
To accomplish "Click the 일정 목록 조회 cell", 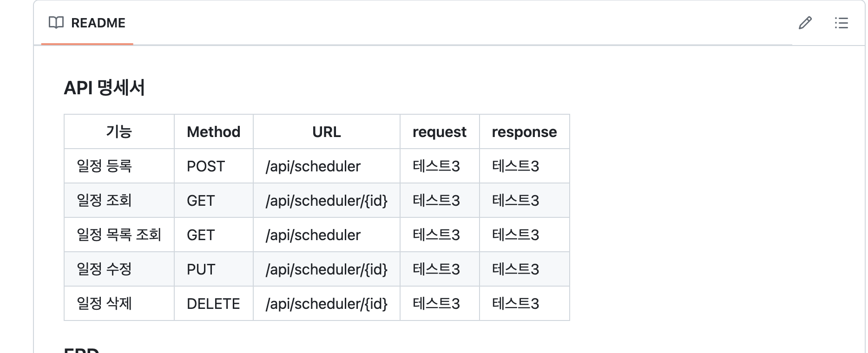I will (119, 235).
